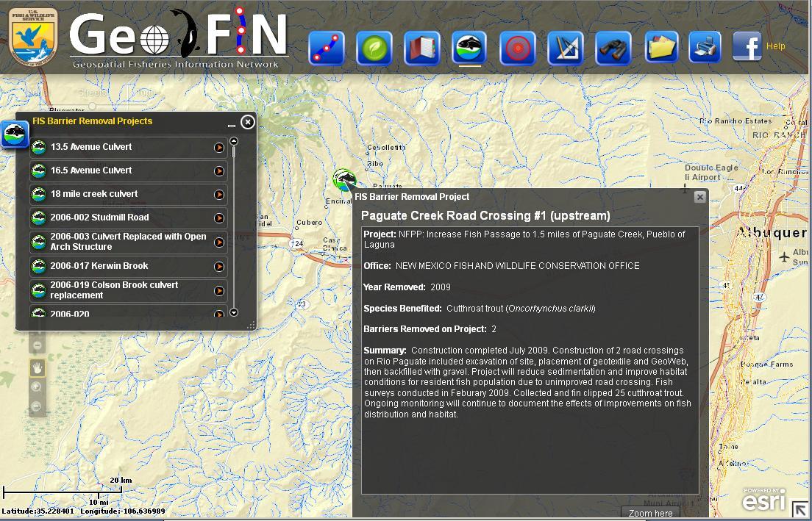Viewport: 812px width, 521px height.
Task: Expand details for 13.5 Avenue Culvert
Action: [218, 148]
